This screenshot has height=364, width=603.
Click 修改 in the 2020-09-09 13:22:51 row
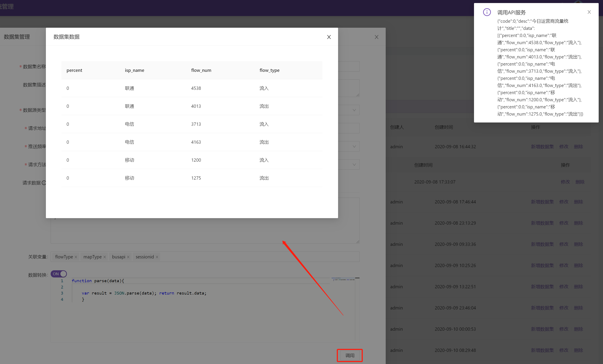pos(564,287)
